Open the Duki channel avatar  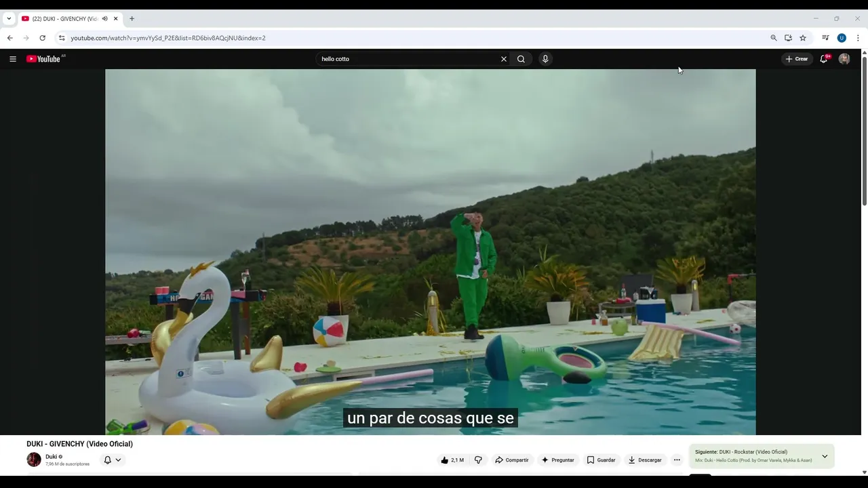click(x=34, y=460)
